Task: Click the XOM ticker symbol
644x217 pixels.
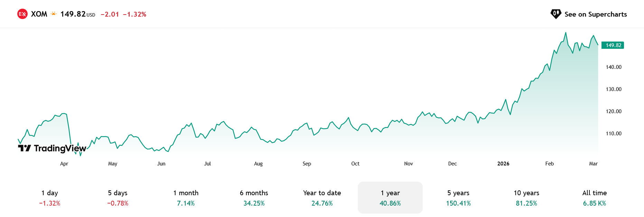Action: pos(39,14)
